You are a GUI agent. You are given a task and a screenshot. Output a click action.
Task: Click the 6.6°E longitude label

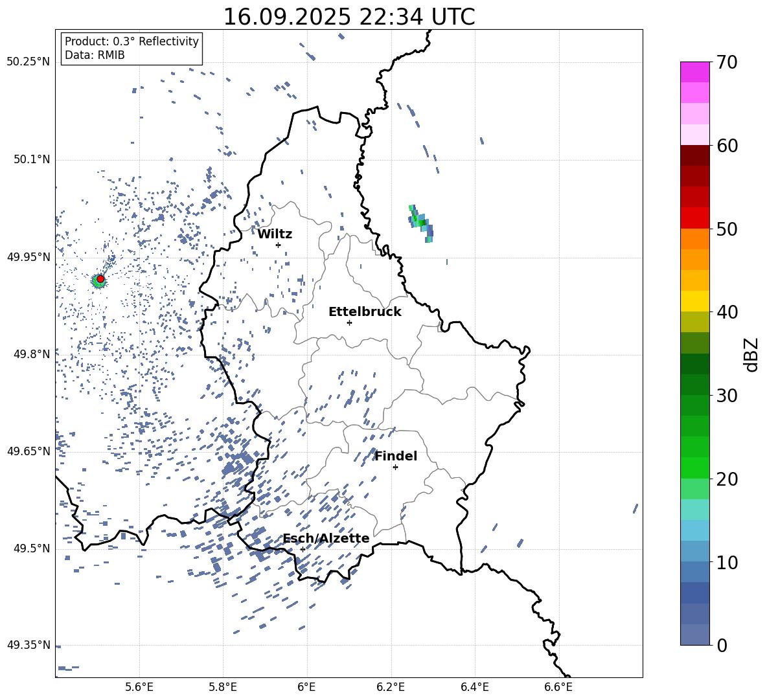point(558,688)
